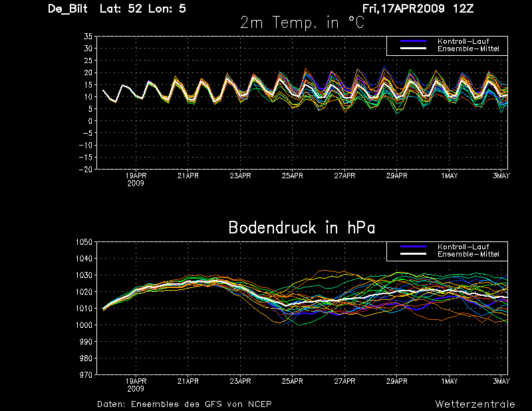Click the -20 label on temperature axis
The image size is (532, 411).
86,170
